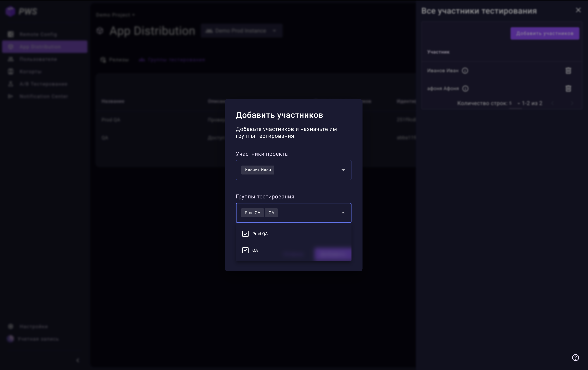Show info icon next to афоня Афоня

(x=465, y=89)
